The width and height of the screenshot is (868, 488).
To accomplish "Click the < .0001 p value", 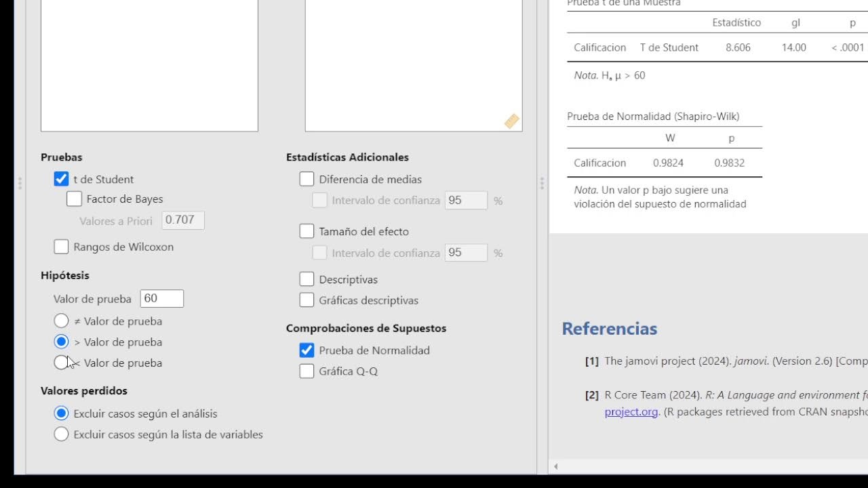I will (848, 47).
